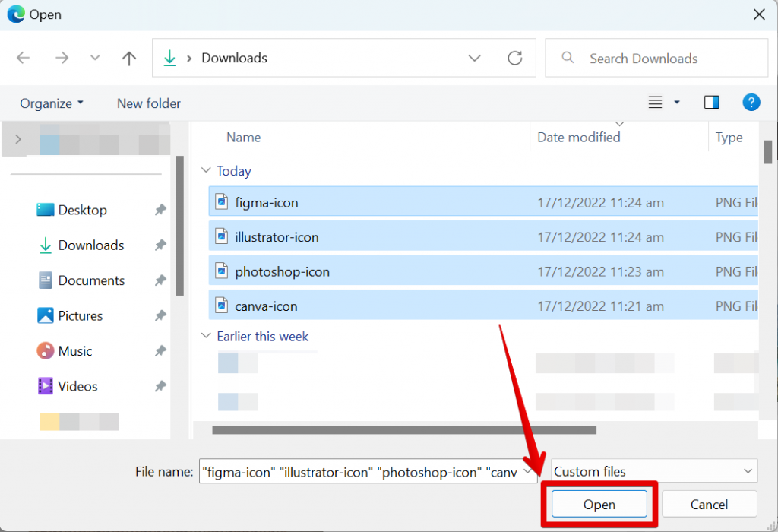778x532 pixels.
Task: Click New folder in the toolbar
Action: point(149,103)
